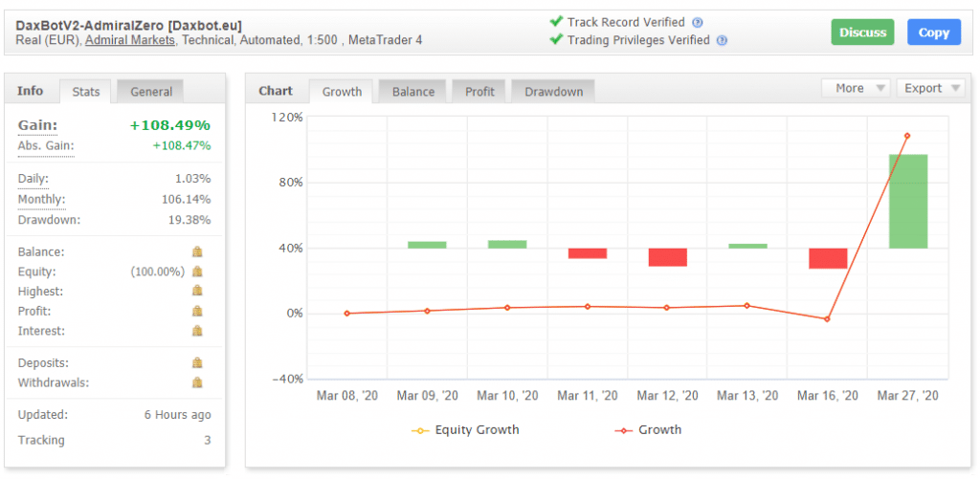Click the Gain label link
Viewport: 980px width, 479px height.
[x=37, y=125]
